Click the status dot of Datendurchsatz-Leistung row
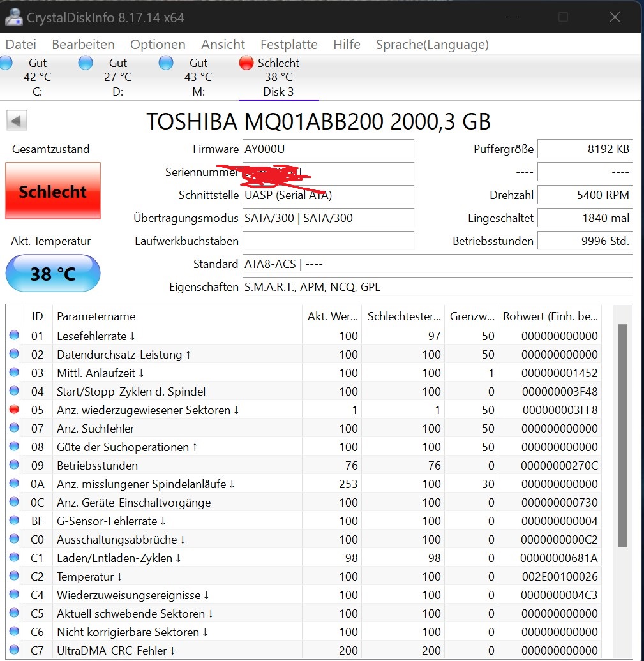The image size is (644, 661). [x=14, y=353]
